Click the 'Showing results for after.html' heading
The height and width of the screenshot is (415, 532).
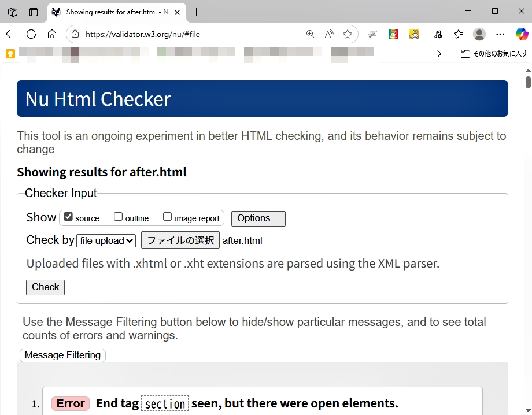pyautogui.click(x=102, y=172)
